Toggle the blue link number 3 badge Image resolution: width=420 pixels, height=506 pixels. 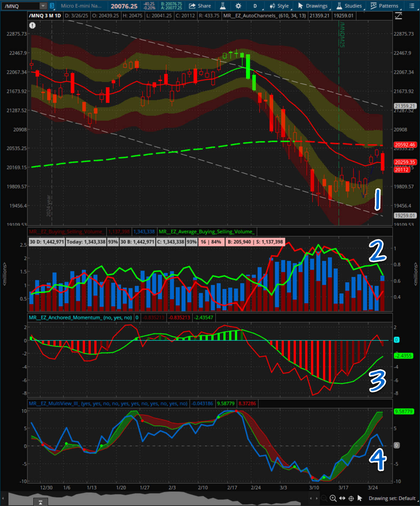(x=52, y=6)
